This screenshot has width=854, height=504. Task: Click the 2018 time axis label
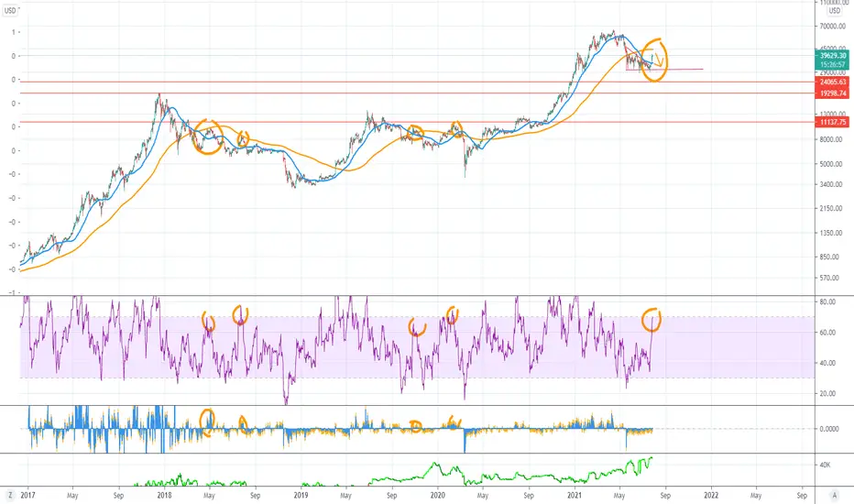pyautogui.click(x=164, y=495)
